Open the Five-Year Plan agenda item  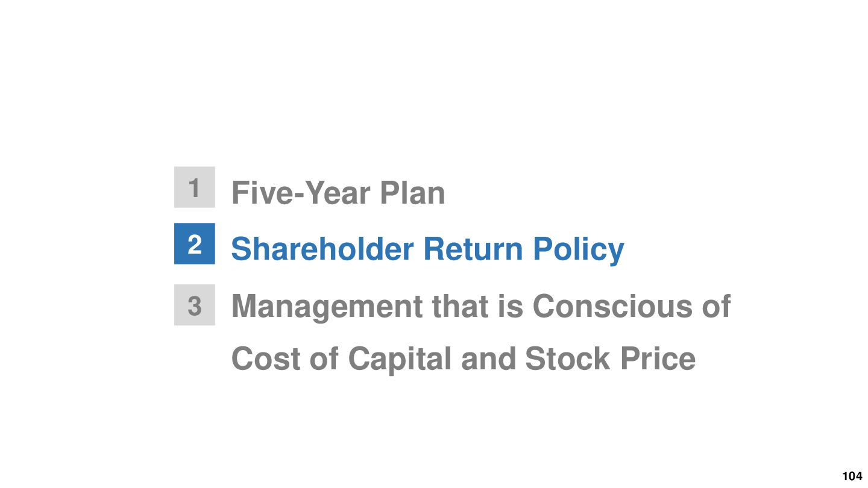[338, 193]
